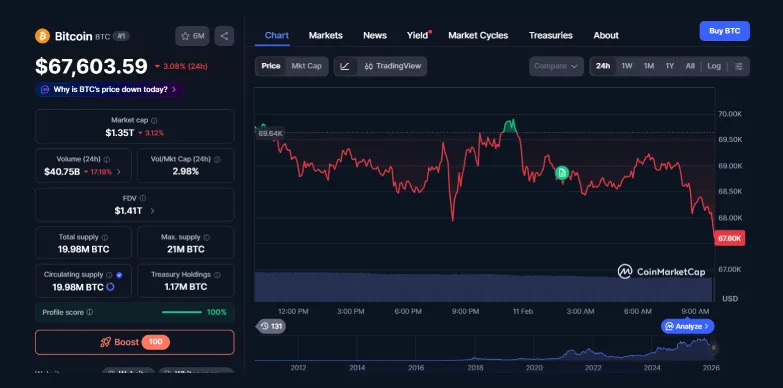783x388 pixels.
Task: Click the 21M BTC max supply value
Action: coord(186,249)
